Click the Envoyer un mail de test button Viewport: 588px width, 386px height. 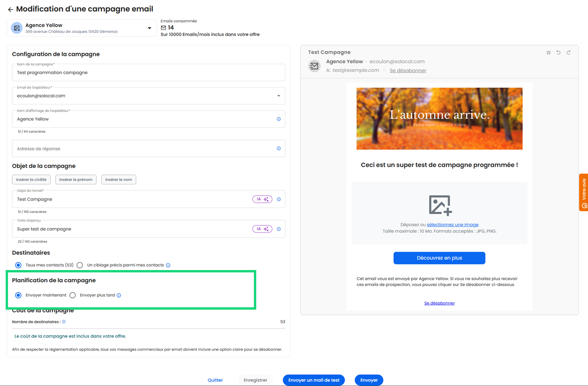tap(314, 380)
